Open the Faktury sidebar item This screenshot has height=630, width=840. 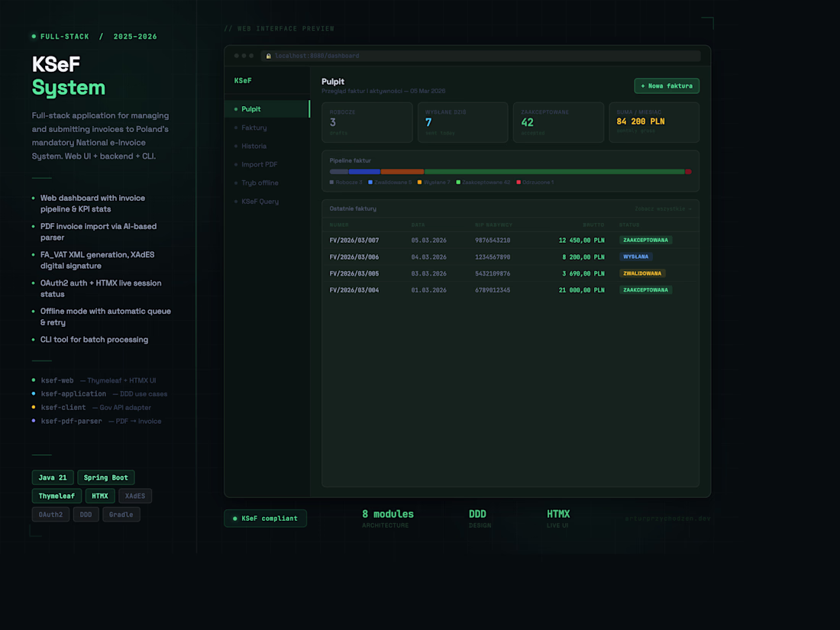coord(267,128)
